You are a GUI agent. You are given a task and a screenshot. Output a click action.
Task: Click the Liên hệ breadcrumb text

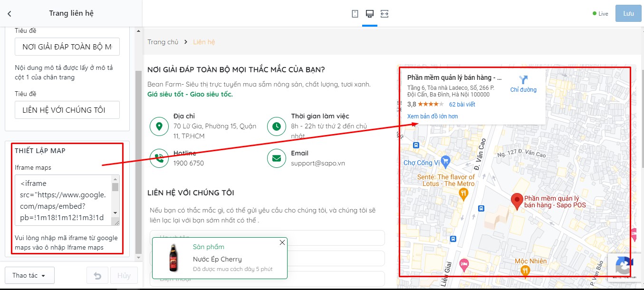point(204,42)
